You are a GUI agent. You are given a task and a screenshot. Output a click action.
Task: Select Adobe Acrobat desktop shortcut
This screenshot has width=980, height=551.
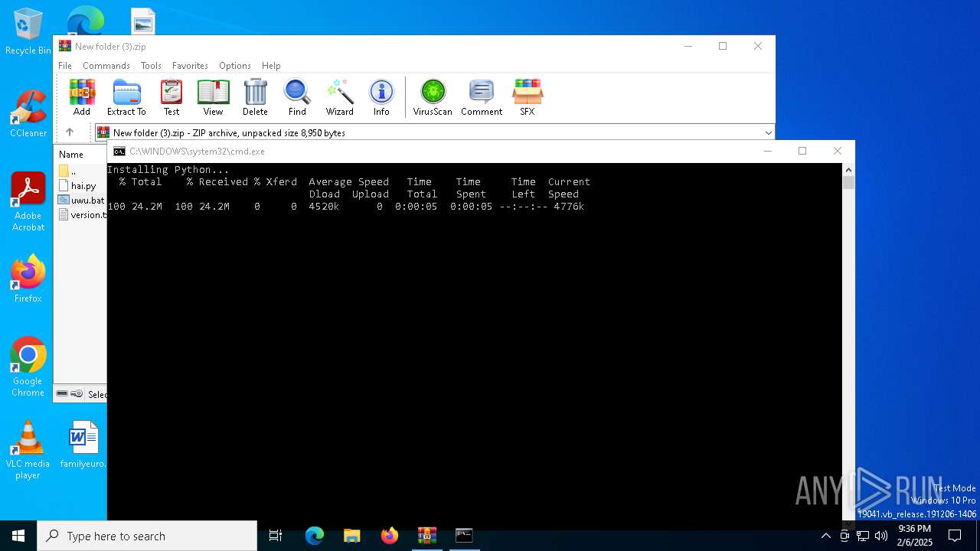point(28,202)
